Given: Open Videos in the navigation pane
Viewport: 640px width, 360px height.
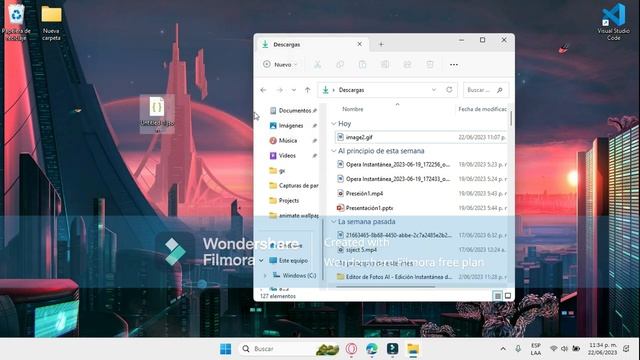Looking at the screenshot, I should (x=293, y=156).
